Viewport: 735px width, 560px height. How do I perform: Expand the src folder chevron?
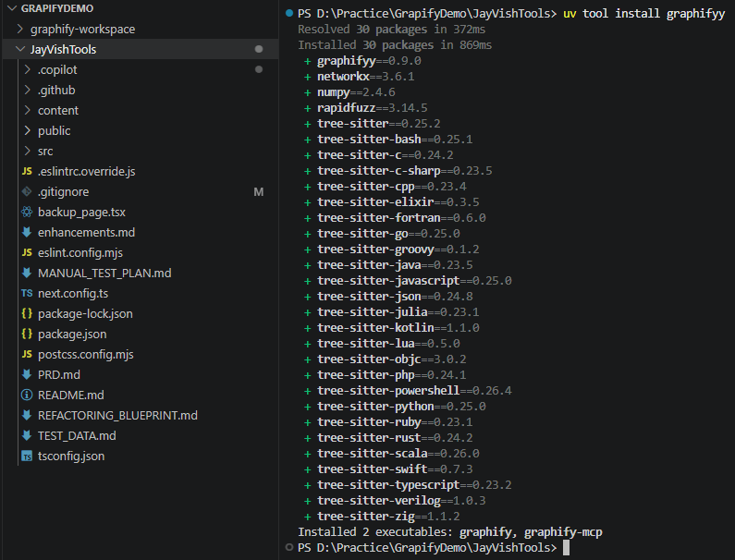pyautogui.click(x=28, y=151)
